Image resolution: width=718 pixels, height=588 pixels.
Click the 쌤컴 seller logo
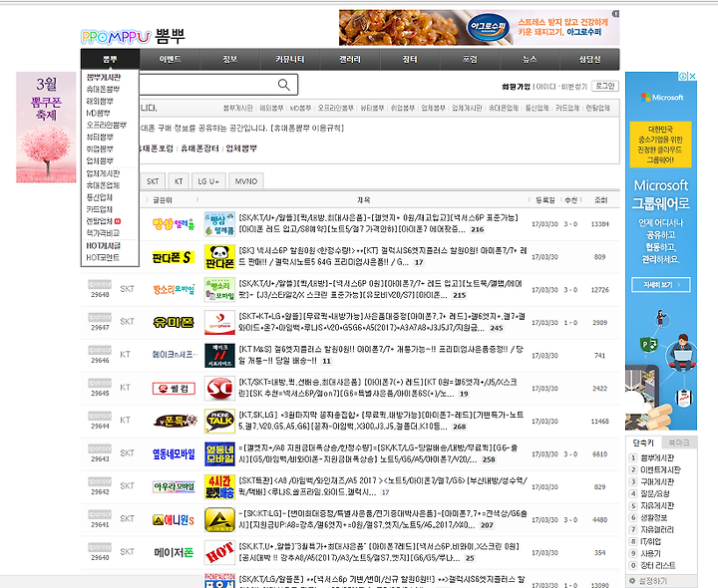coord(174,389)
